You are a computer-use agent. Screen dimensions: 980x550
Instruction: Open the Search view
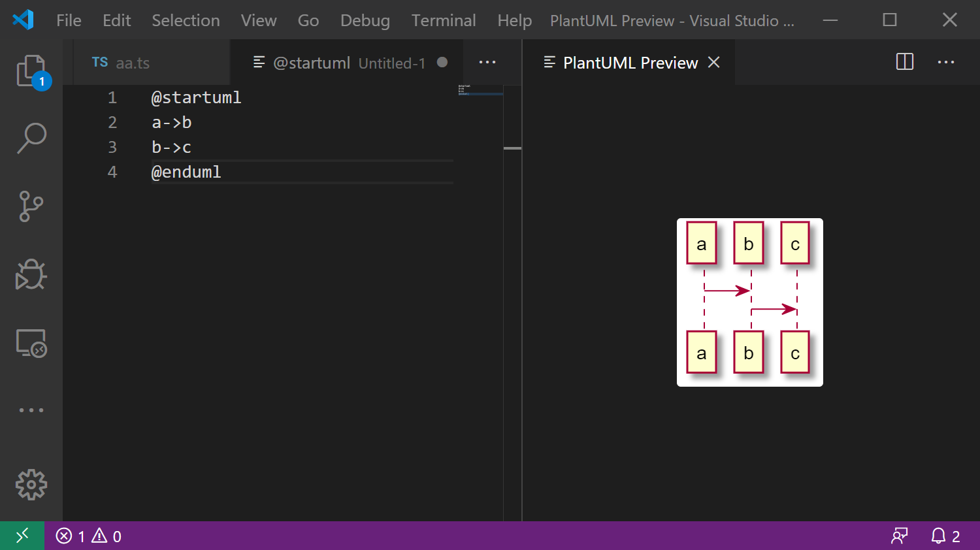(x=31, y=138)
